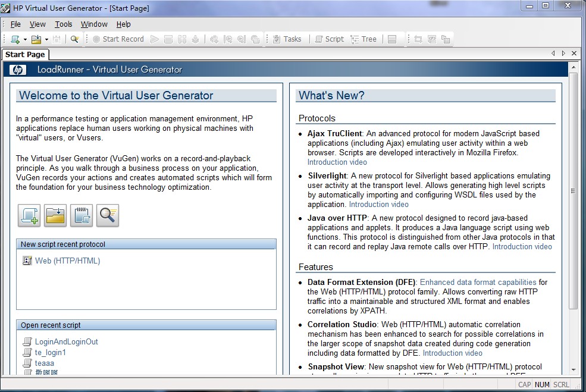The image size is (586, 392).
Task: Click the Features section heading
Action: [316, 267]
